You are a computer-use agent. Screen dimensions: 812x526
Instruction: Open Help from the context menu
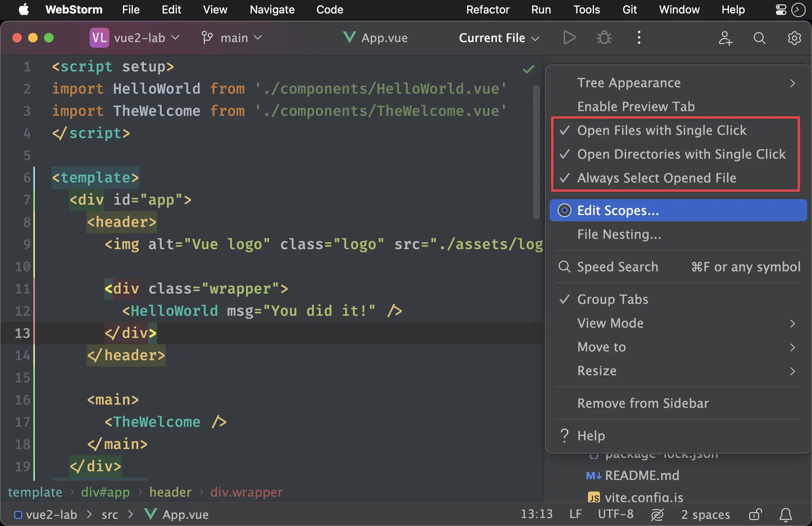click(678, 436)
